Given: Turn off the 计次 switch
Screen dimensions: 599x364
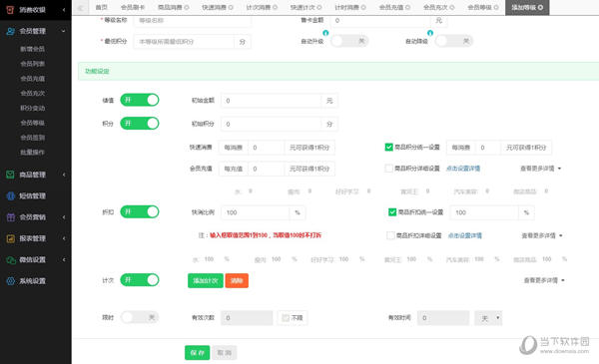Looking at the screenshot, I should [x=140, y=280].
